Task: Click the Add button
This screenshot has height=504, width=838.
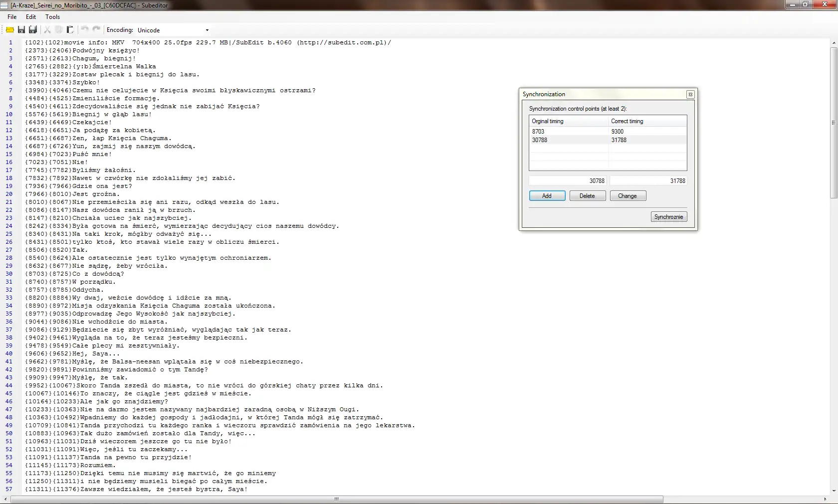Action: coord(547,196)
